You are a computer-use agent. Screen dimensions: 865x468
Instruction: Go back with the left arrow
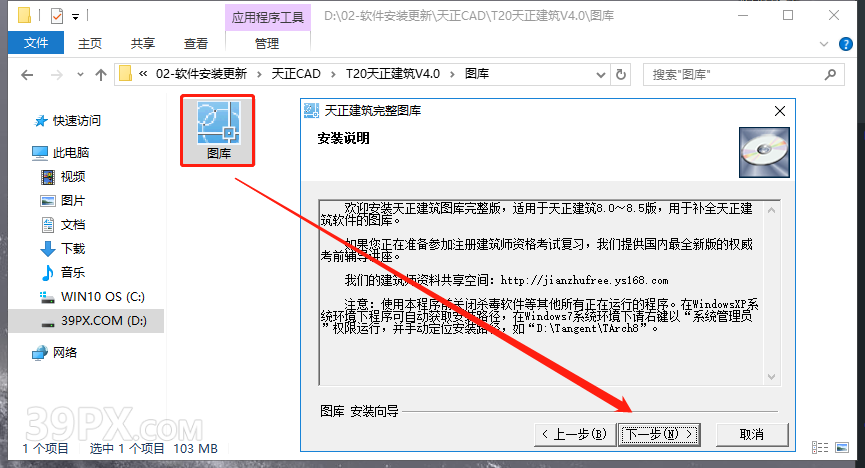[27, 75]
